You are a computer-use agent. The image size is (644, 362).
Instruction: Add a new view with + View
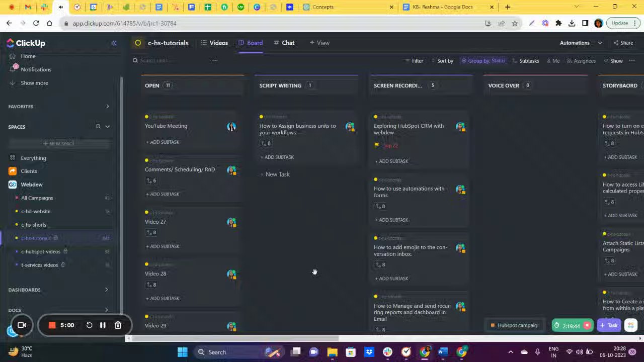point(319,43)
